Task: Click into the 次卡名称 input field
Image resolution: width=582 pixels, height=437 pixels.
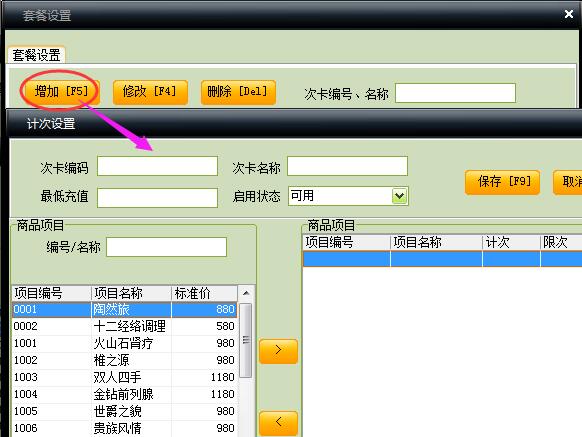Action: (347, 166)
